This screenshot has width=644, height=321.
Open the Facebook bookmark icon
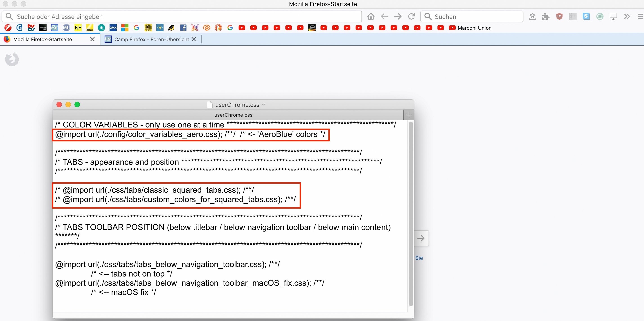click(x=183, y=28)
